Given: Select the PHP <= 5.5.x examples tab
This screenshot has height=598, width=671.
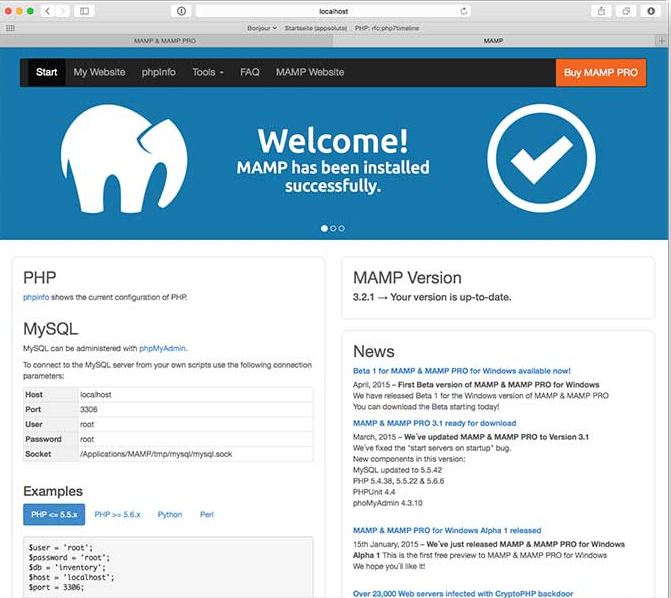Looking at the screenshot, I should tap(54, 515).
